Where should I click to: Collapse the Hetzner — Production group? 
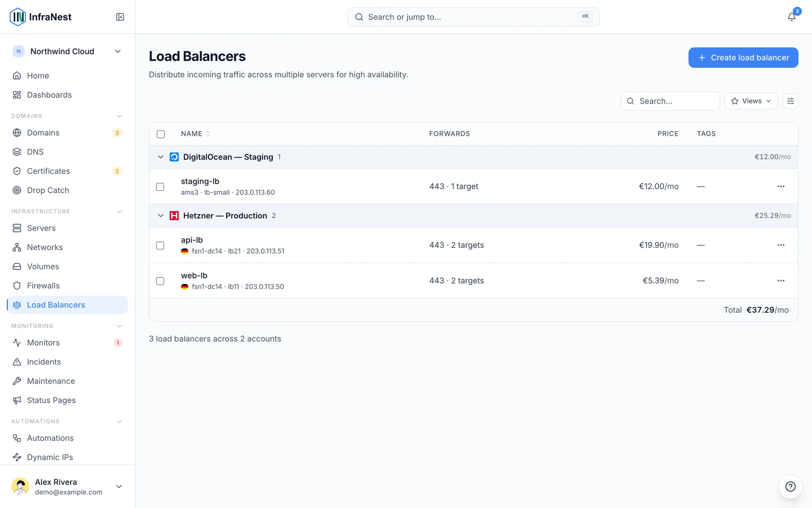[161, 216]
